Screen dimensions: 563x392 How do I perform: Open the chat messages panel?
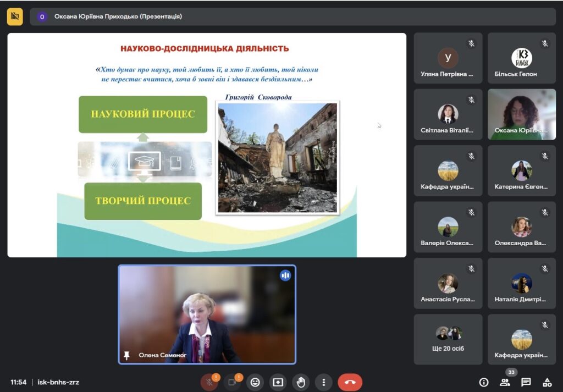point(526,382)
